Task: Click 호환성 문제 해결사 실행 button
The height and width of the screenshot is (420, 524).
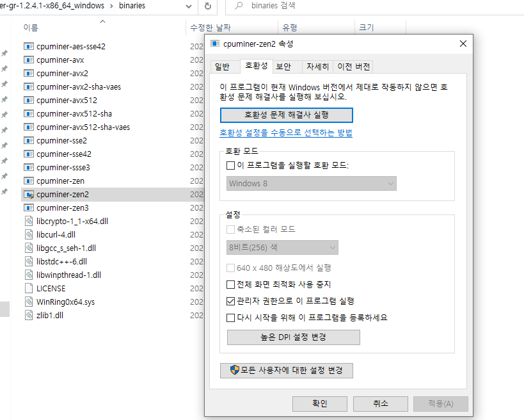Action: 287,115
